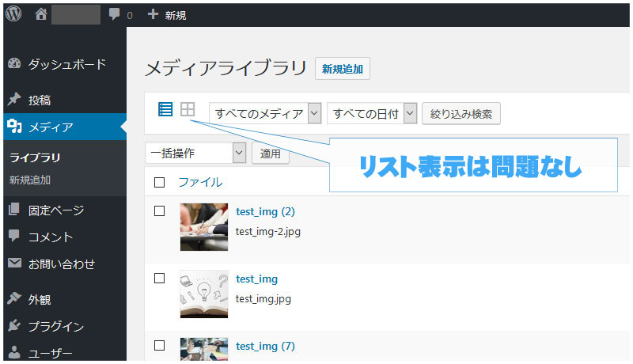Open 新規追加 submenu in sidebar

point(30,180)
